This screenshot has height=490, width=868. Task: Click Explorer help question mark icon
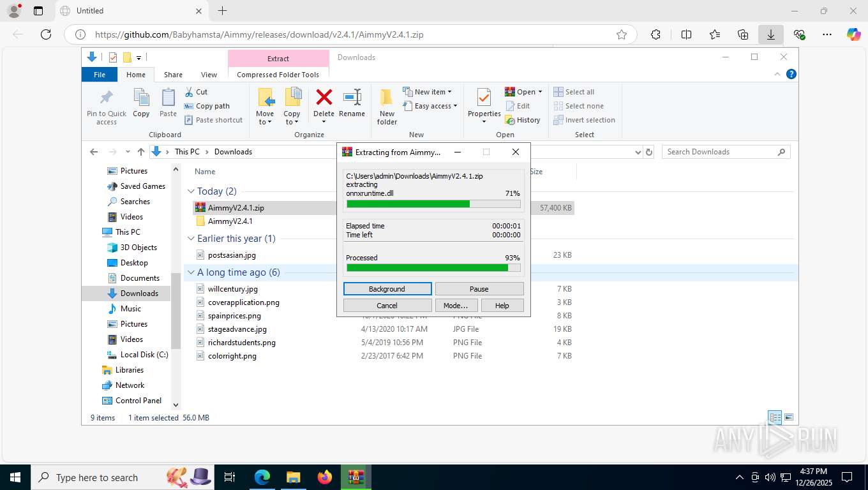(x=791, y=74)
